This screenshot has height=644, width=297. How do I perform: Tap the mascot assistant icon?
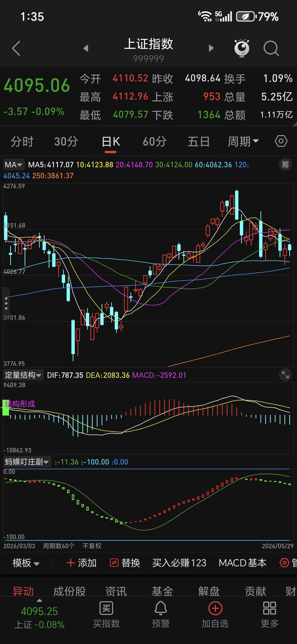coord(242,48)
